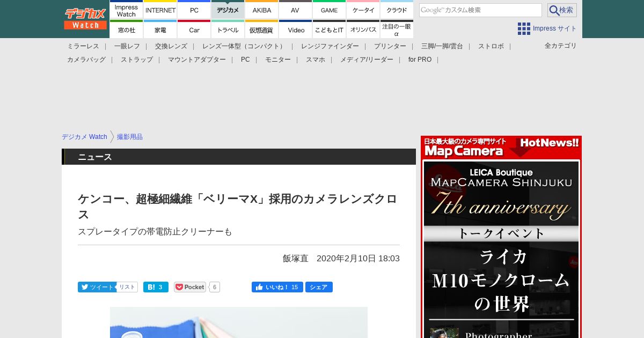Click the デジカメ Watch breadcrumb link

pyautogui.click(x=84, y=137)
